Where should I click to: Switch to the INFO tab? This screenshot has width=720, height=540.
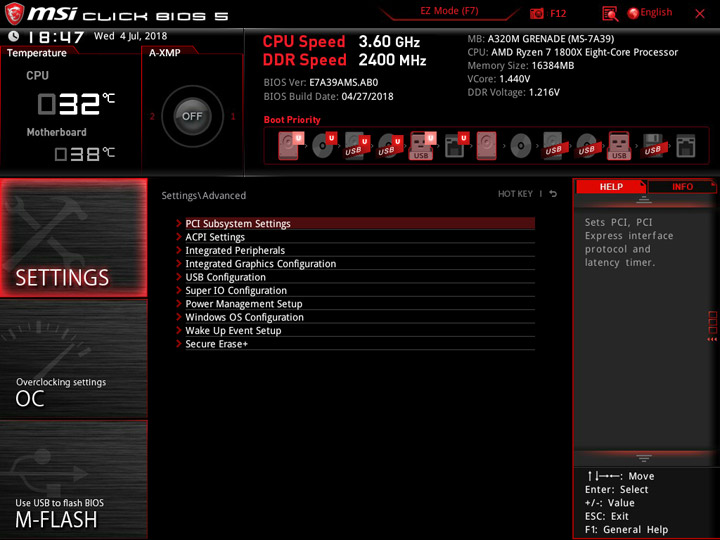(682, 186)
